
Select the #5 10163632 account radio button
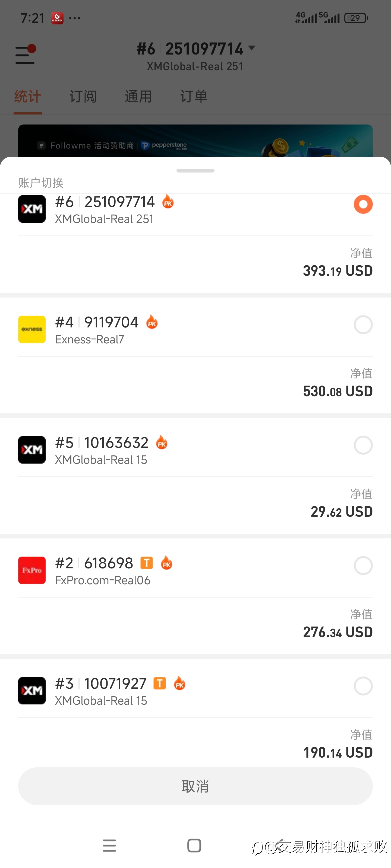click(x=363, y=445)
